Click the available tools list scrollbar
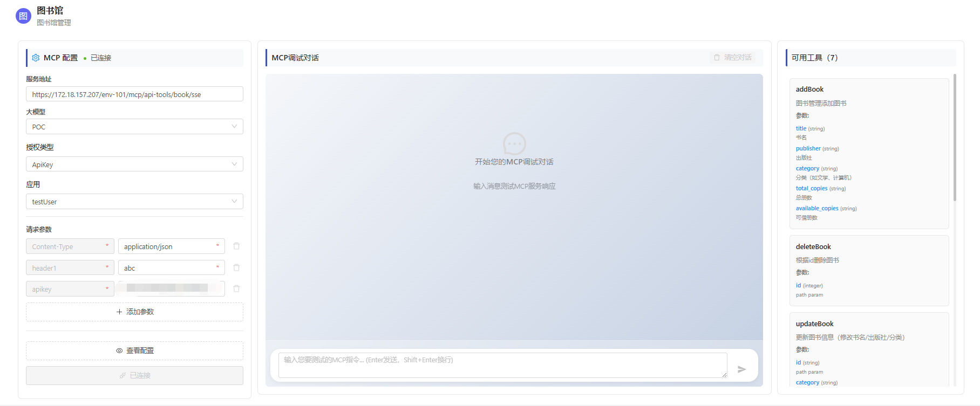Screen dimensions: 980x406 (x=954, y=138)
